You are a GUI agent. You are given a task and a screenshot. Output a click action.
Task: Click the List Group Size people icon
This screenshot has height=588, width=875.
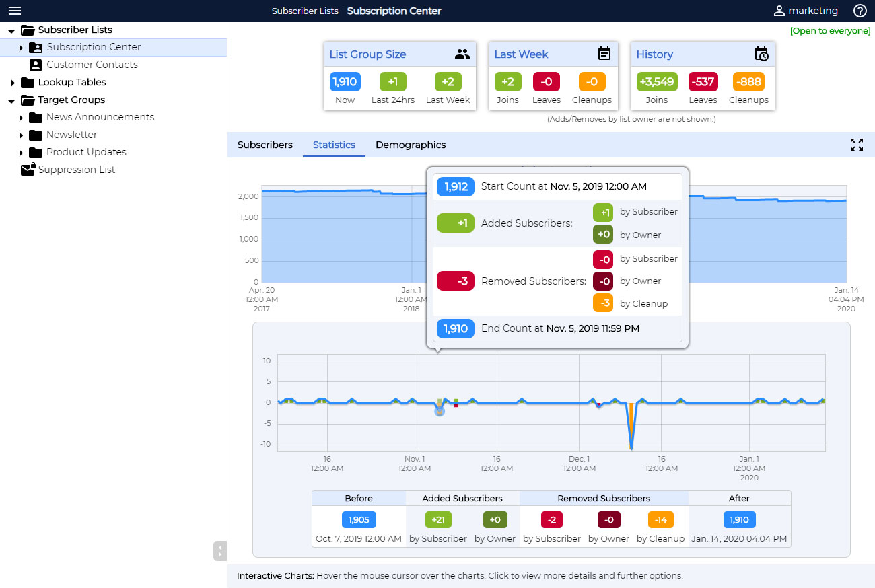(x=462, y=54)
